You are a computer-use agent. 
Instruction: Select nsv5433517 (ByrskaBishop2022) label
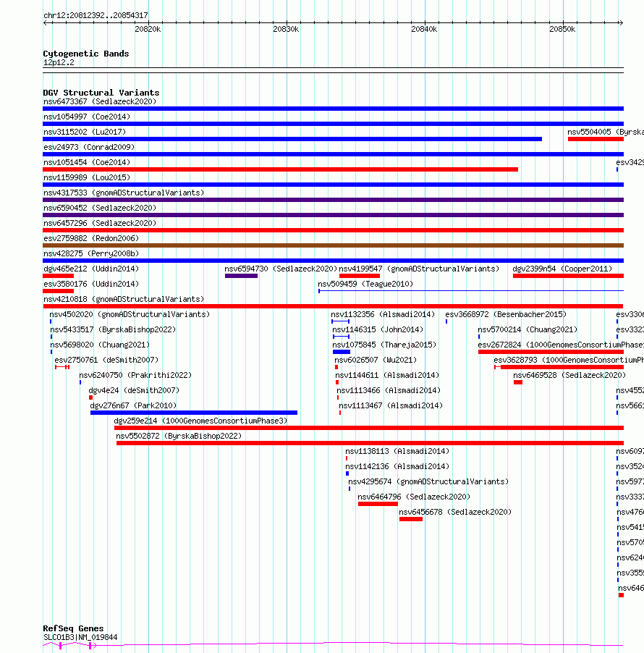[x=113, y=330]
